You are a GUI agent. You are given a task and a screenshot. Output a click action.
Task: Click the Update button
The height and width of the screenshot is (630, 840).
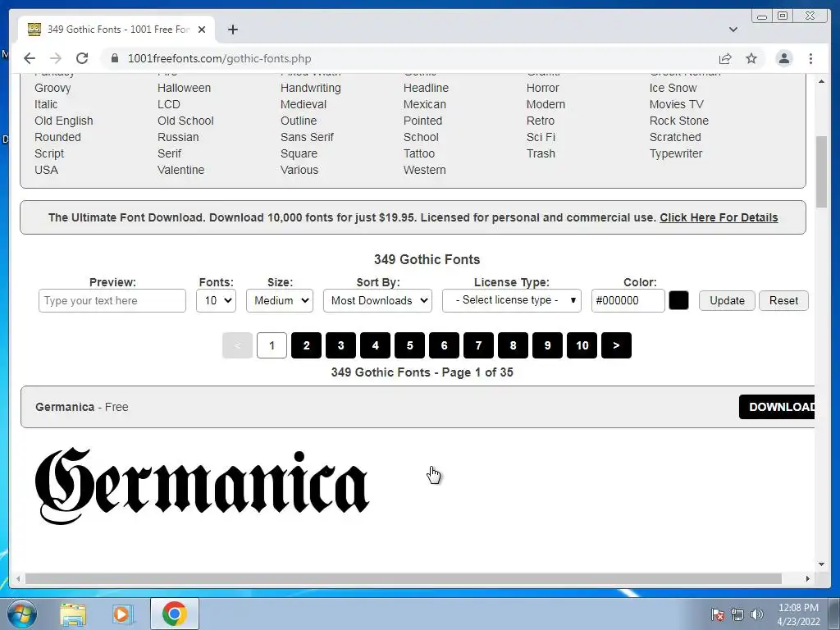pos(727,300)
